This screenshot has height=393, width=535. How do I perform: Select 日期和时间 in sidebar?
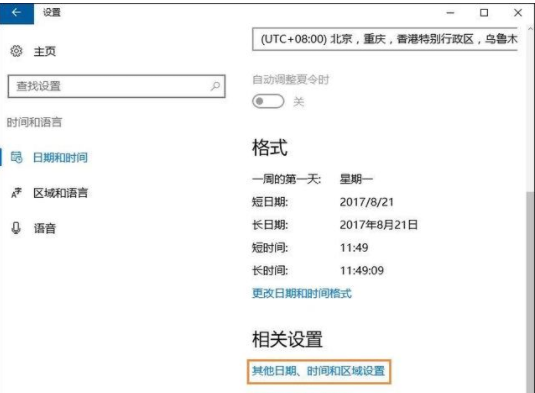click(60, 158)
